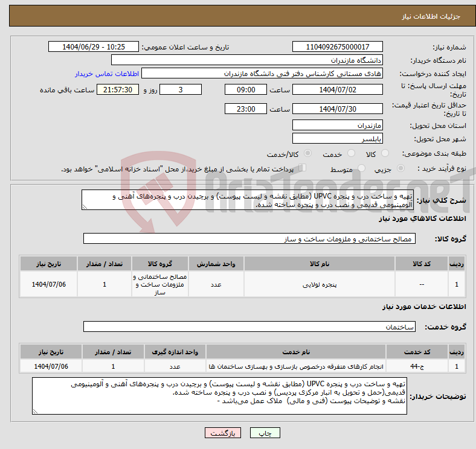
Task: Click the remaining time field 21:57:30
Action: (118, 89)
